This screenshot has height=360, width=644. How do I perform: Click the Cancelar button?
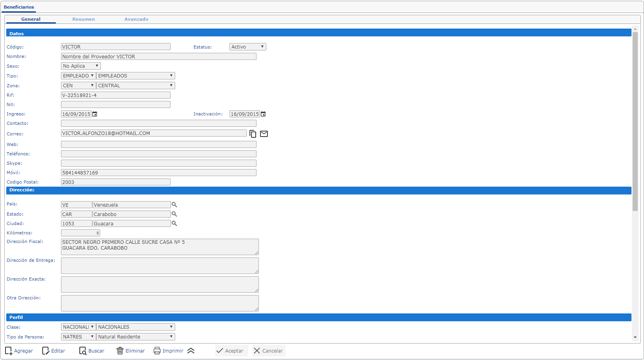tap(269, 351)
